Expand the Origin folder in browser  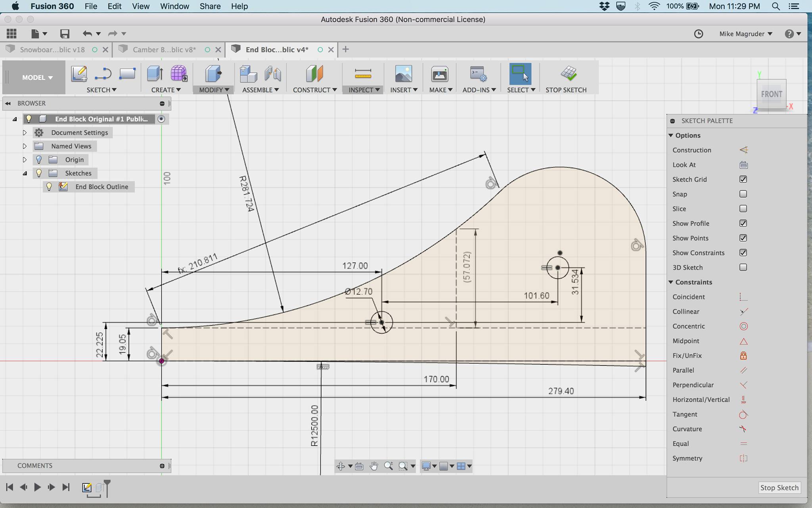point(25,160)
